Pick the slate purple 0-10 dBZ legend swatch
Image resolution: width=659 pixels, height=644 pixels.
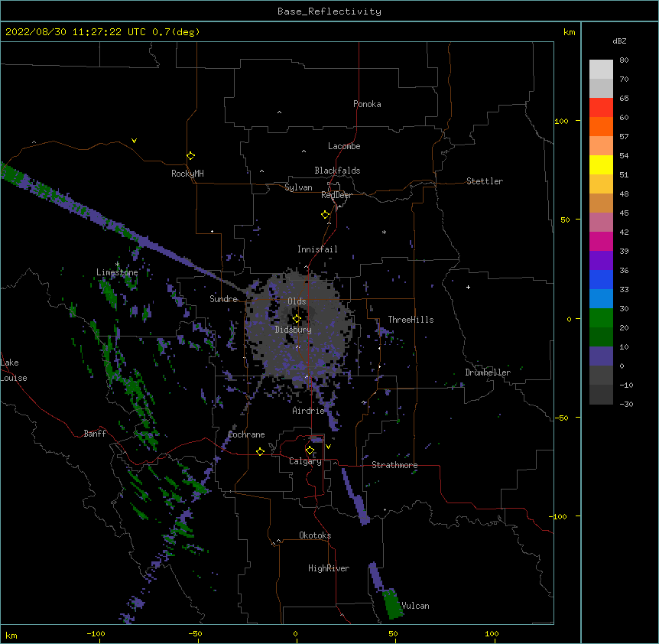[x=601, y=356]
